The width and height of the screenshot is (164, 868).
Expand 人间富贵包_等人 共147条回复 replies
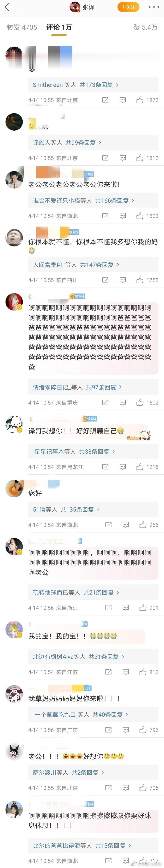tap(76, 265)
